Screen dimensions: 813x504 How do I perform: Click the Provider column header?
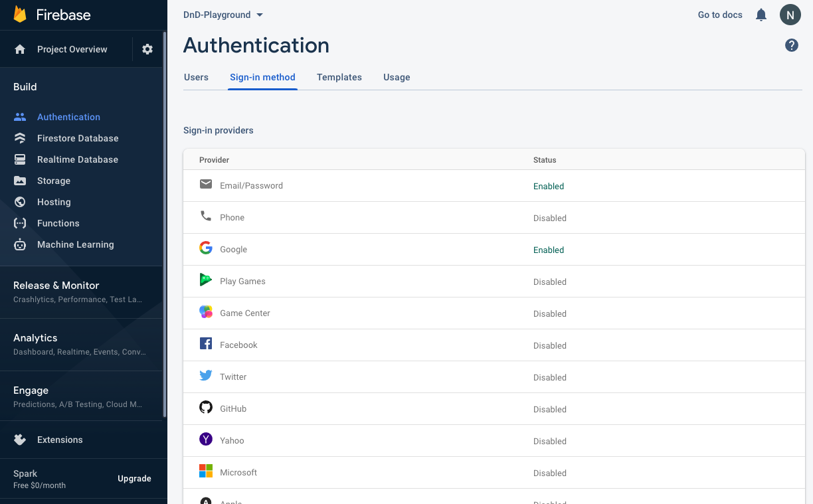tap(214, 160)
